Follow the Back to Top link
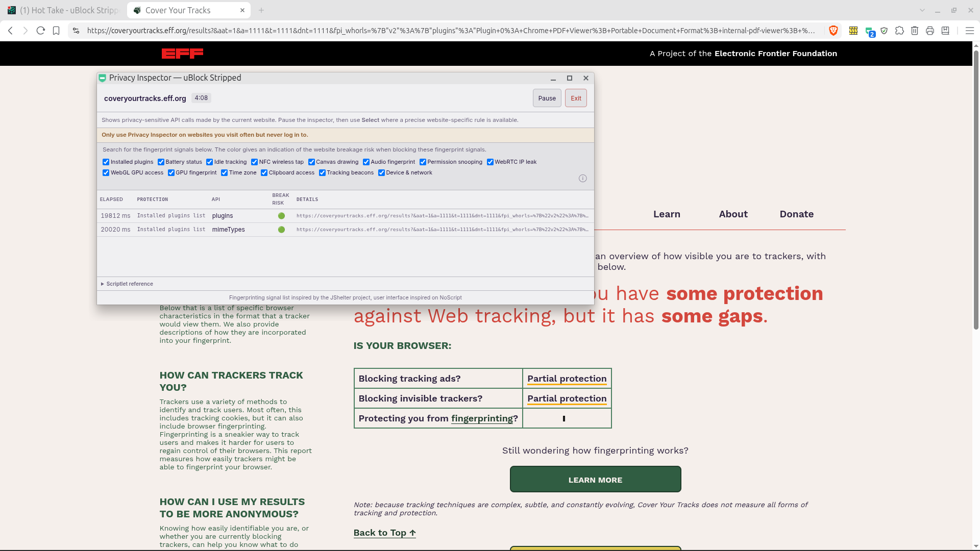This screenshot has height=551, width=980. [384, 533]
